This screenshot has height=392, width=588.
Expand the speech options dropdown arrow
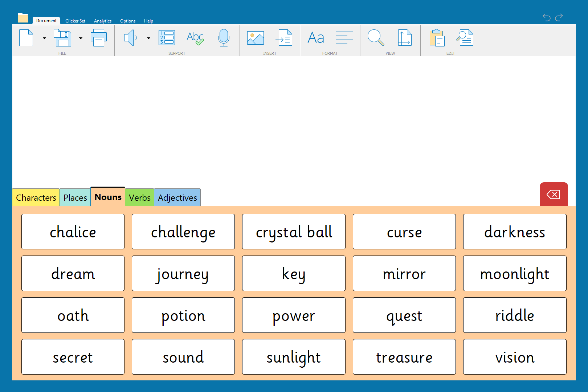coord(148,38)
